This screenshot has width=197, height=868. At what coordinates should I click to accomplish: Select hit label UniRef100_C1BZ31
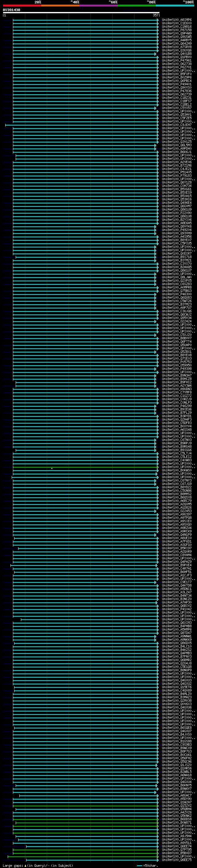(x=176, y=98)
